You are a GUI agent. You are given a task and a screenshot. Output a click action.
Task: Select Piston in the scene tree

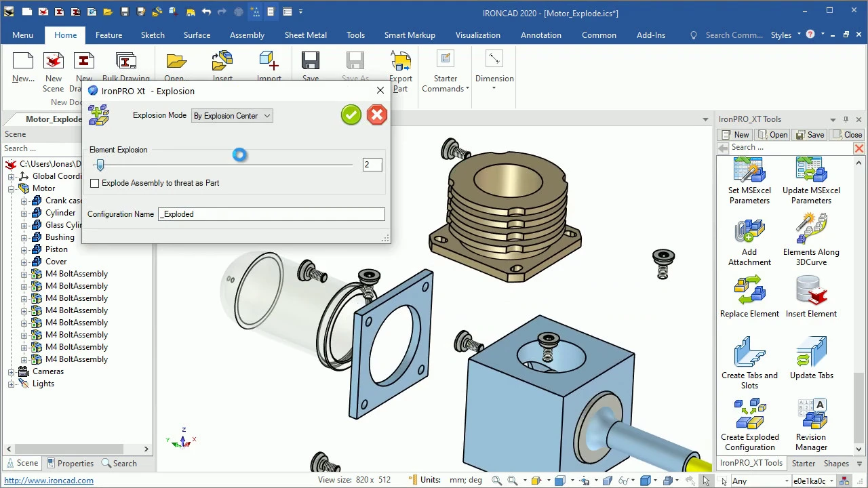(56, 249)
